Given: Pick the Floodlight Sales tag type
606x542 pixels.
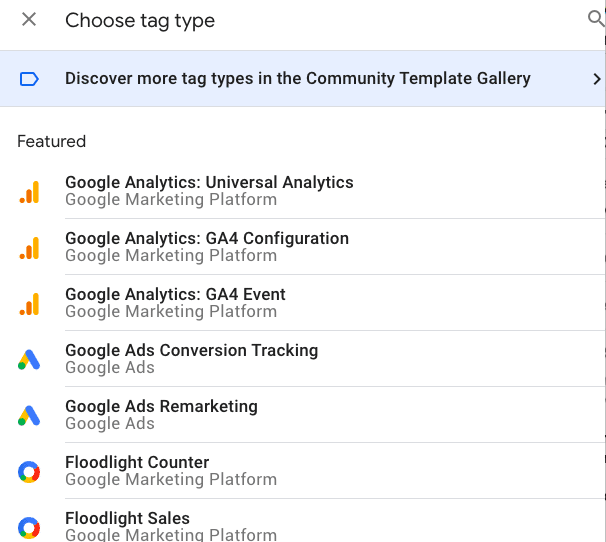Looking at the screenshot, I should 127,519.
